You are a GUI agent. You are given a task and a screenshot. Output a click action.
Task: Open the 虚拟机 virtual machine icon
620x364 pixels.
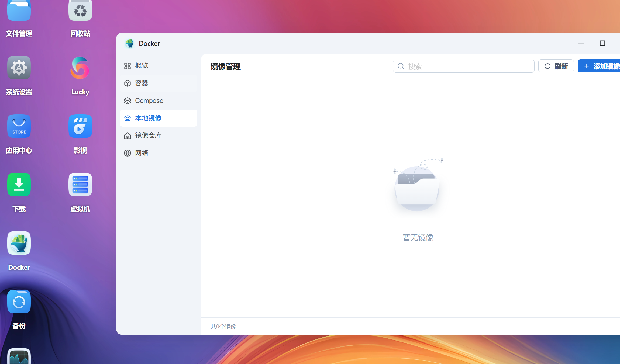click(80, 185)
